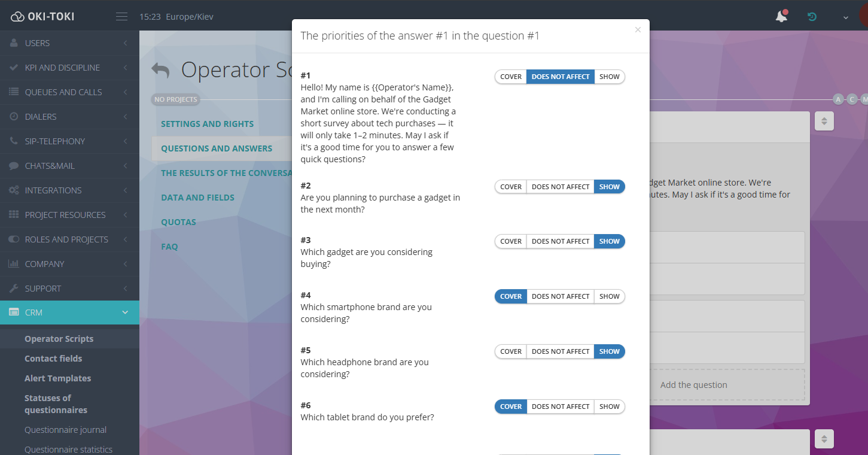The height and width of the screenshot is (455, 868).
Task: Expand the Dialers sidebar section
Action: click(69, 117)
